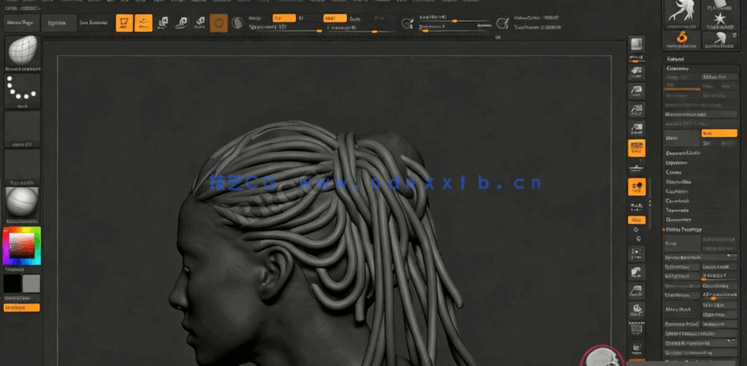
Task: Click the Move view icon on right shelf
Action: (636, 272)
